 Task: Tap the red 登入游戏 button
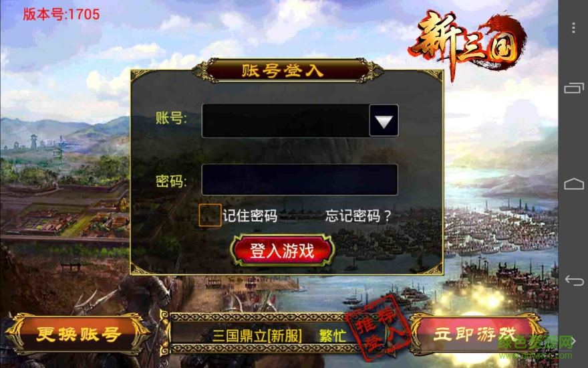pyautogui.click(x=282, y=250)
